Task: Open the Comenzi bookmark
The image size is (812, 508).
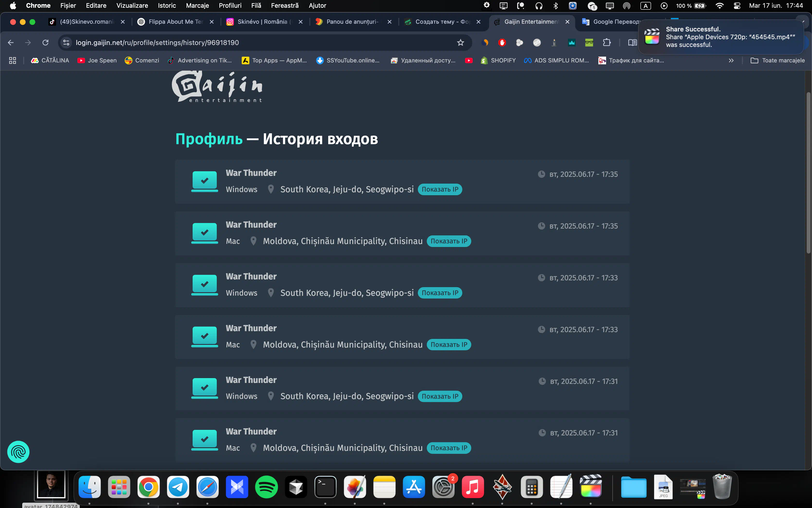Action: [x=142, y=60]
